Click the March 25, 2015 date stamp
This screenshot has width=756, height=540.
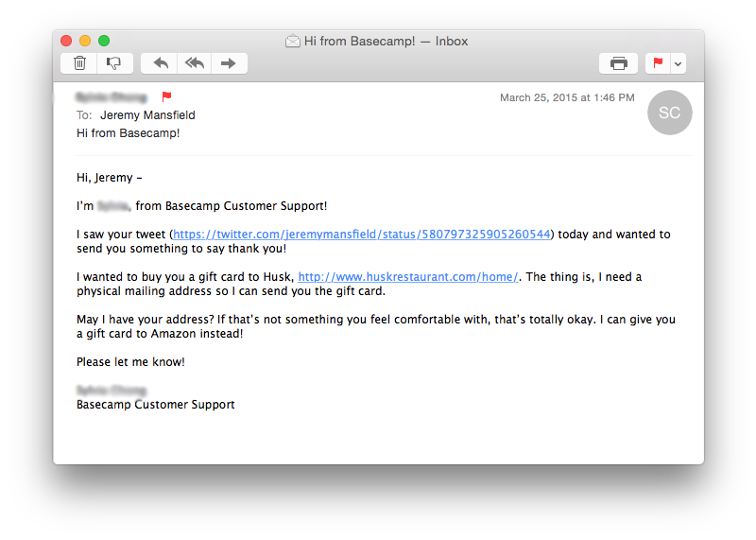pyautogui.click(x=567, y=97)
